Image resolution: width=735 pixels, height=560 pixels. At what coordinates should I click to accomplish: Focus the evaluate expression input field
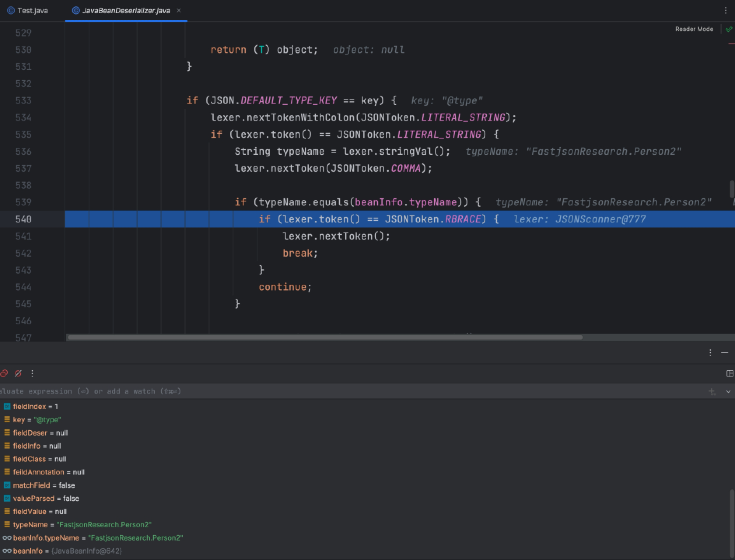point(350,391)
